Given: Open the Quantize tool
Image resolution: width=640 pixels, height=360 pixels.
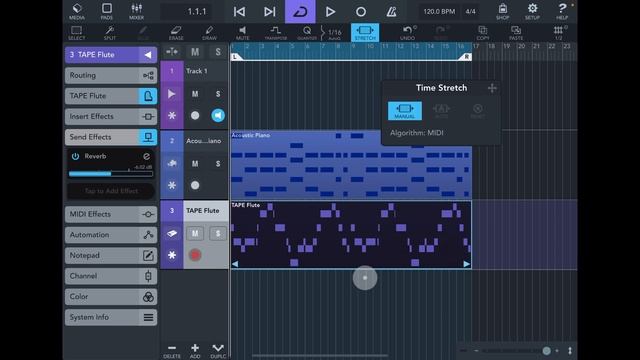Looking at the screenshot, I should 307,33.
